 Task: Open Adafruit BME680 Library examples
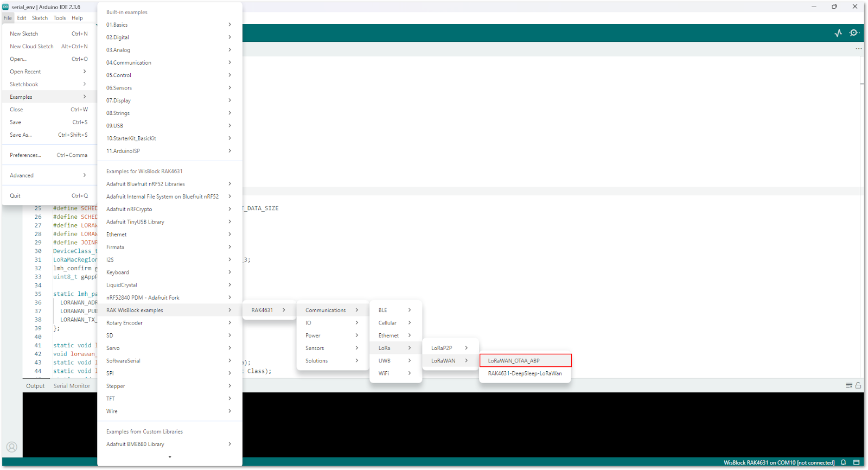point(169,444)
